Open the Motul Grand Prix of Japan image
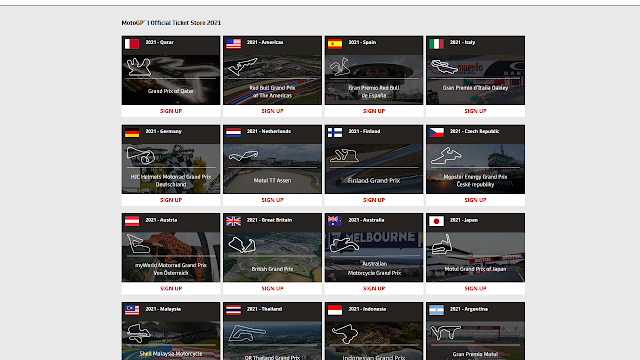This screenshot has height=360, width=640. (476, 258)
